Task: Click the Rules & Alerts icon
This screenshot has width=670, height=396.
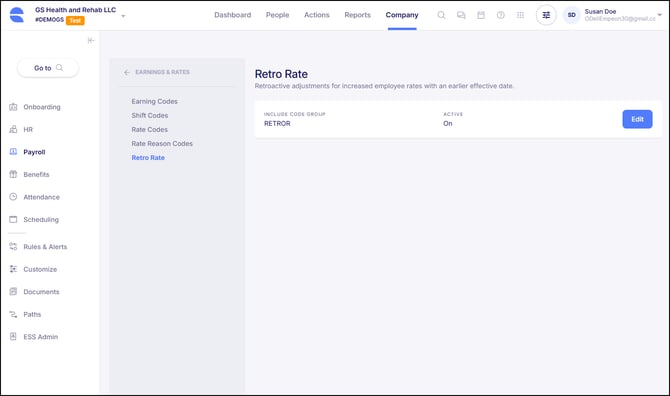Action: click(x=13, y=246)
